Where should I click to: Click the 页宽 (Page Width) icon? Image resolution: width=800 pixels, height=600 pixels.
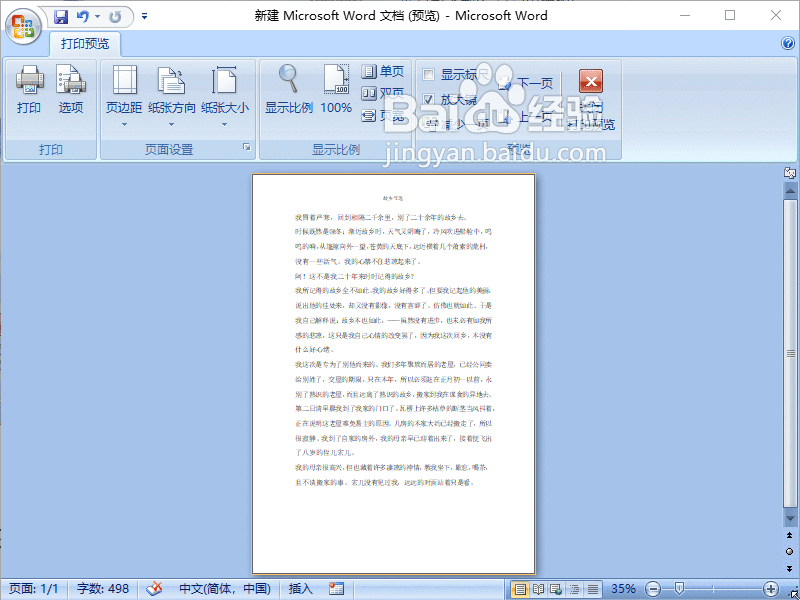pos(381,113)
